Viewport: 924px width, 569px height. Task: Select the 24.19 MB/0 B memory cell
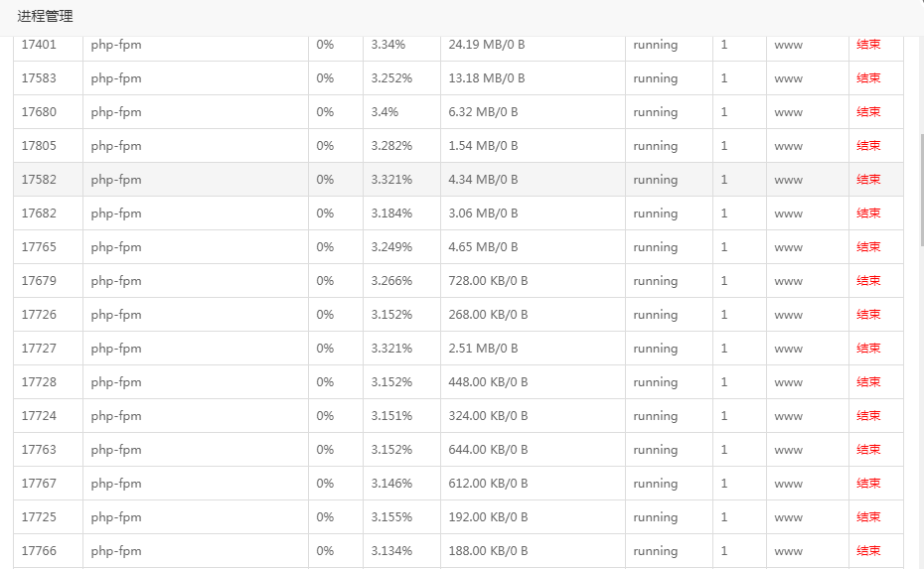(533, 45)
